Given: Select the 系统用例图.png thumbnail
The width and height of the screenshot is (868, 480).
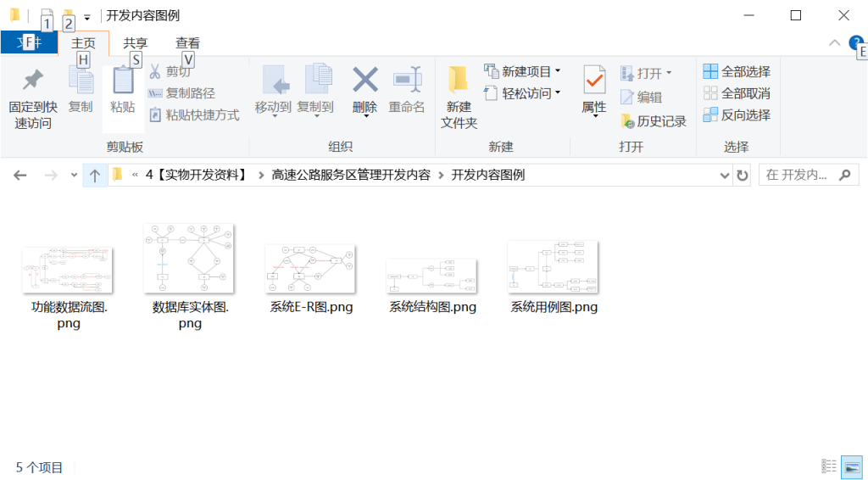Looking at the screenshot, I should (553, 267).
